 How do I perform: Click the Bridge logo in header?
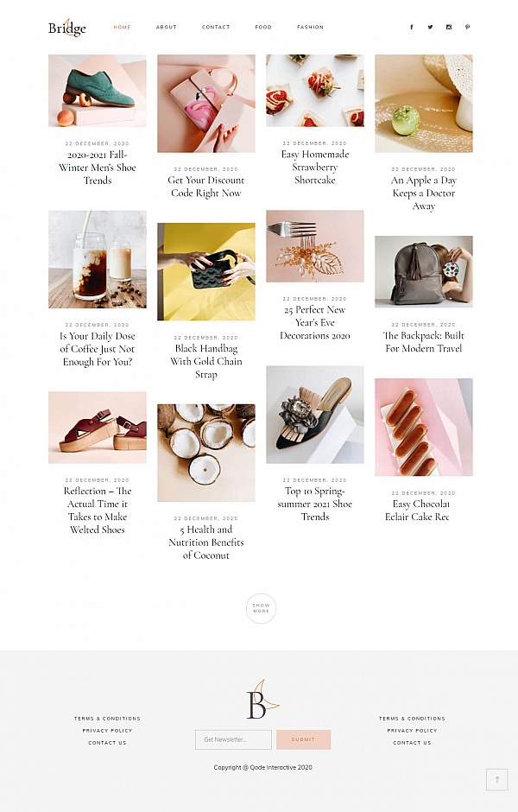coord(67,28)
